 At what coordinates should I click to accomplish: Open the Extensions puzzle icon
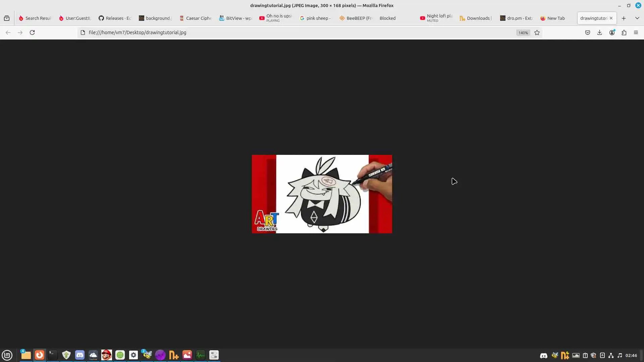click(x=624, y=33)
